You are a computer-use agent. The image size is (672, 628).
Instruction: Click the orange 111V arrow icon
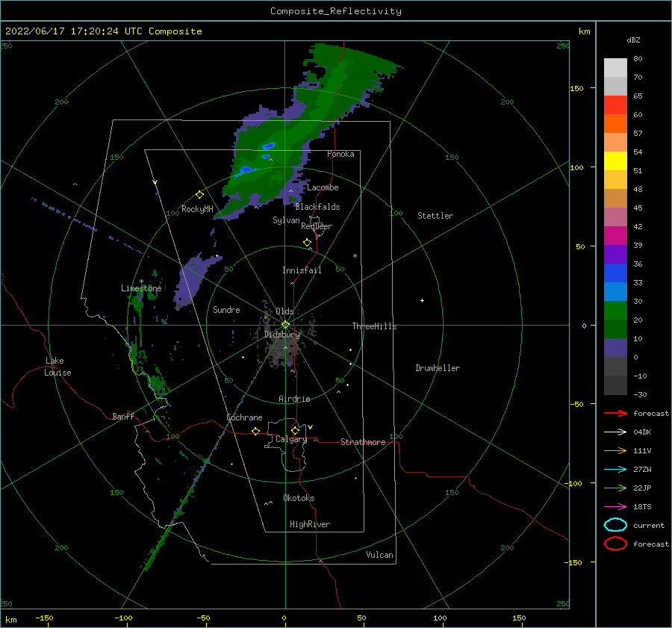[615, 450]
